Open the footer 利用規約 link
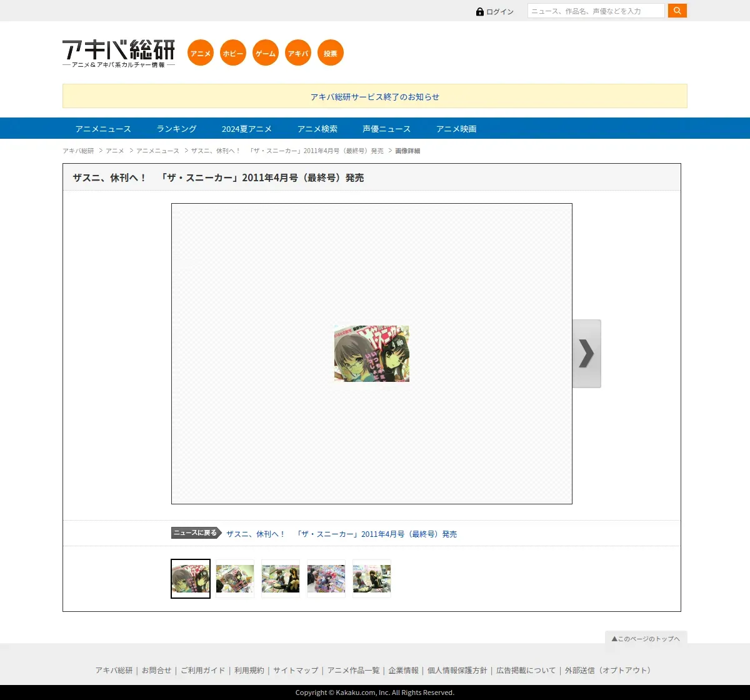 pyautogui.click(x=249, y=670)
